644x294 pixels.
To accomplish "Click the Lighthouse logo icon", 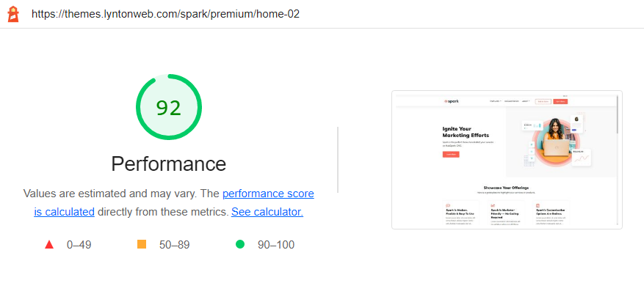I will (13, 14).
